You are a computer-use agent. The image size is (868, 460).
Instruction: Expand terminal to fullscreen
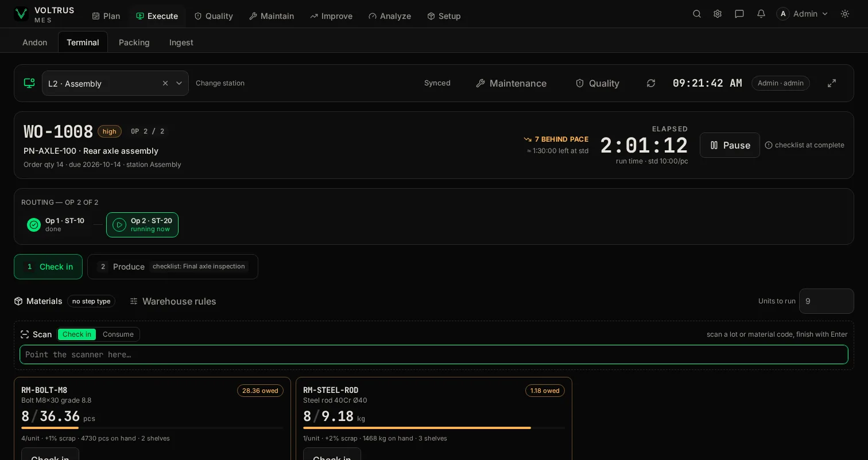(832, 83)
